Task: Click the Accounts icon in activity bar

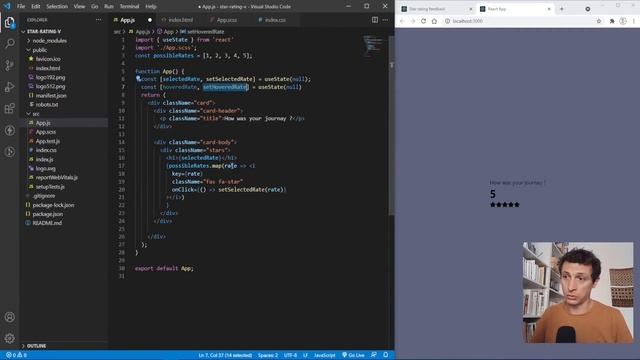Action: [x=10, y=317]
